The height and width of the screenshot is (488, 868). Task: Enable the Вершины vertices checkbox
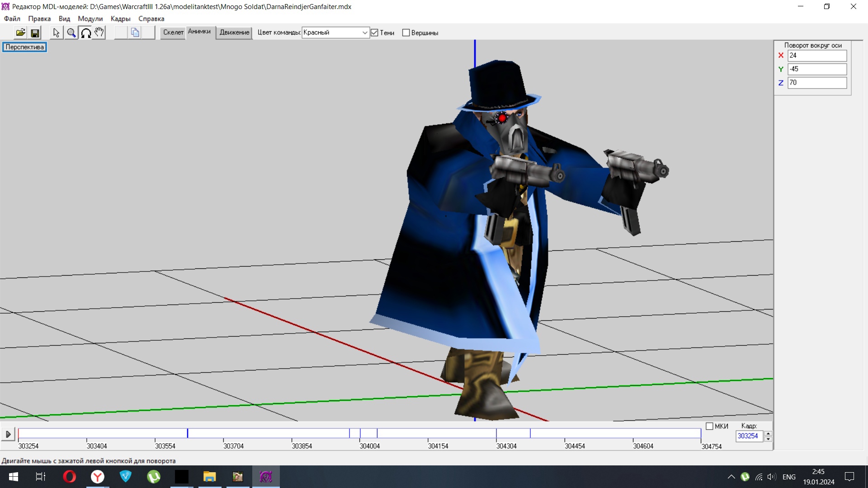click(x=406, y=33)
